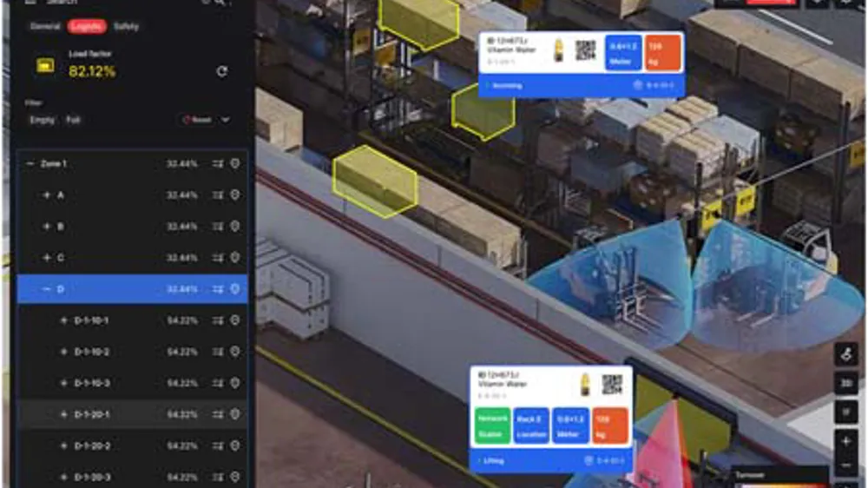Screen dimensions: 868x488
Task: Click the zoom in plus button on the map
Action: pos(846,442)
